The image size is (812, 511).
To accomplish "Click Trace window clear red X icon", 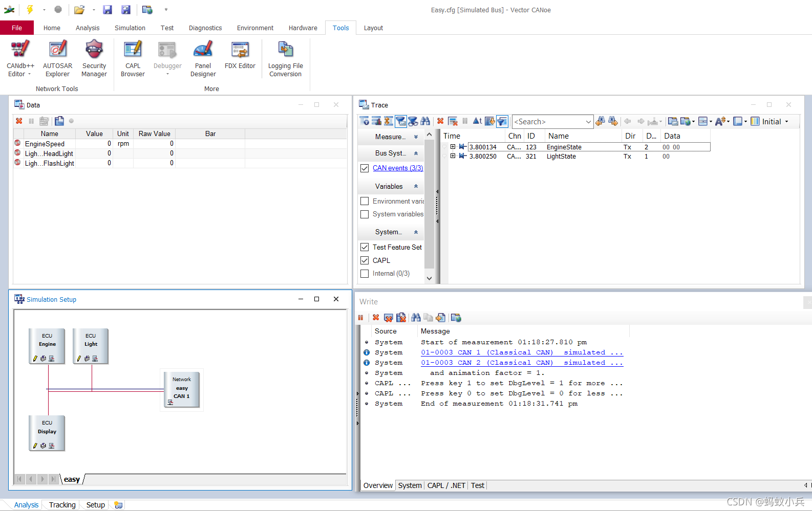I will tap(440, 121).
